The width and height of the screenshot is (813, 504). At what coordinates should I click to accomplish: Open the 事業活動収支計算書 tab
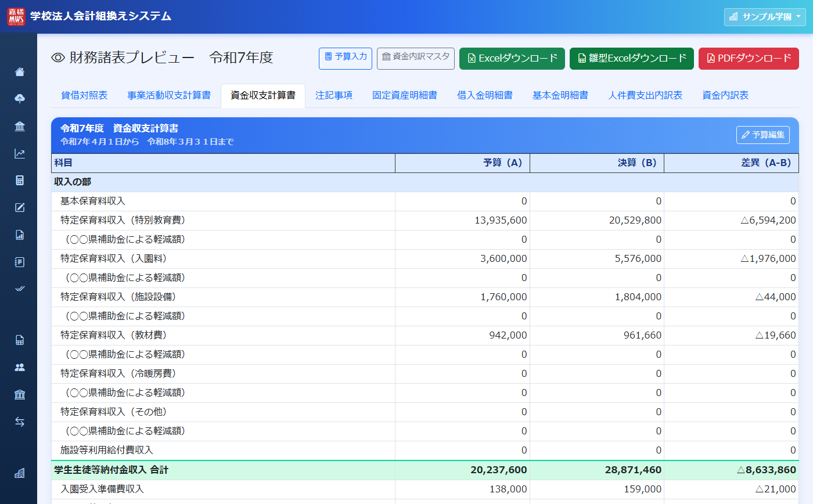pyautogui.click(x=169, y=96)
